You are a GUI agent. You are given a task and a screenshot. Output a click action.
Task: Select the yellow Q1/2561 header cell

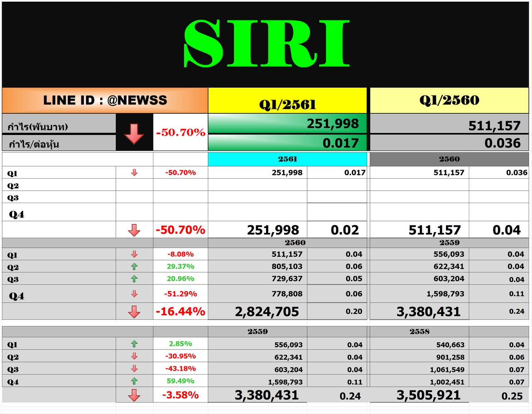pyautogui.click(x=288, y=100)
